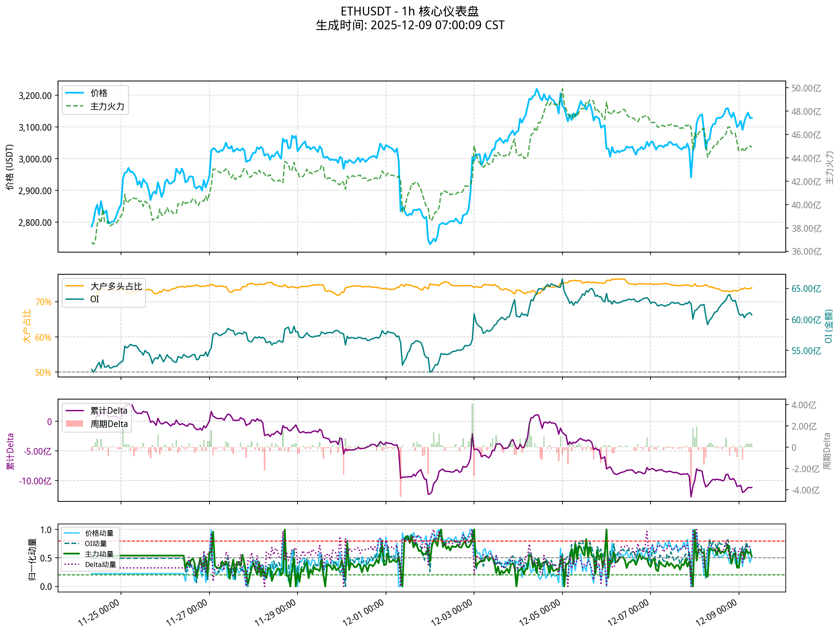Image resolution: width=840 pixels, height=635 pixels.
Task: Click the Delta动量 legend entry
Action: coord(100,564)
